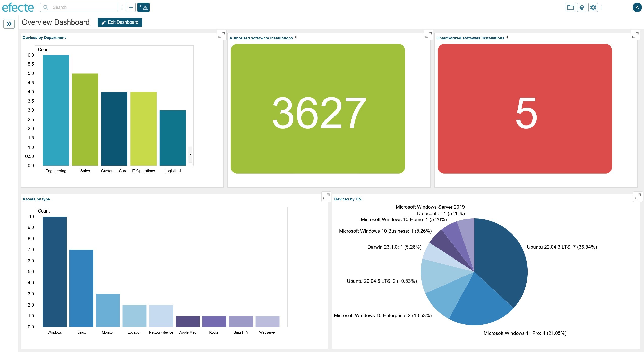Open the settings gear icon
The width and height of the screenshot is (644, 352).
[x=593, y=7]
